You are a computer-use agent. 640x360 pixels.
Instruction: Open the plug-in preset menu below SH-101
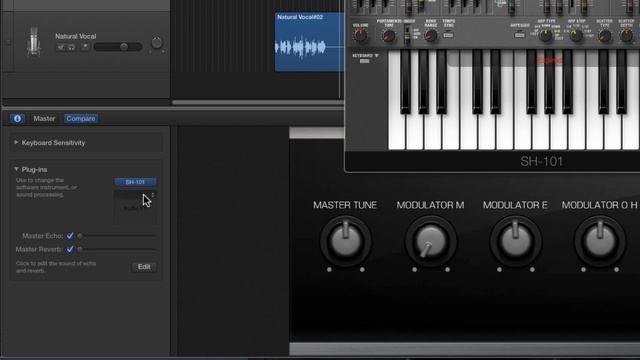(x=135, y=195)
